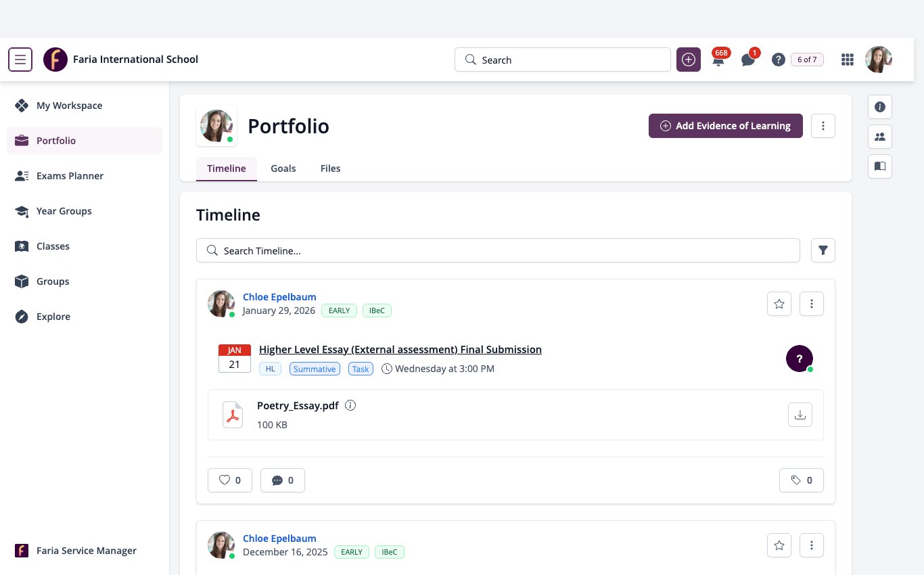The height and width of the screenshot is (575, 924).
Task: Open notifications bell with 668 badge
Action: point(718,60)
